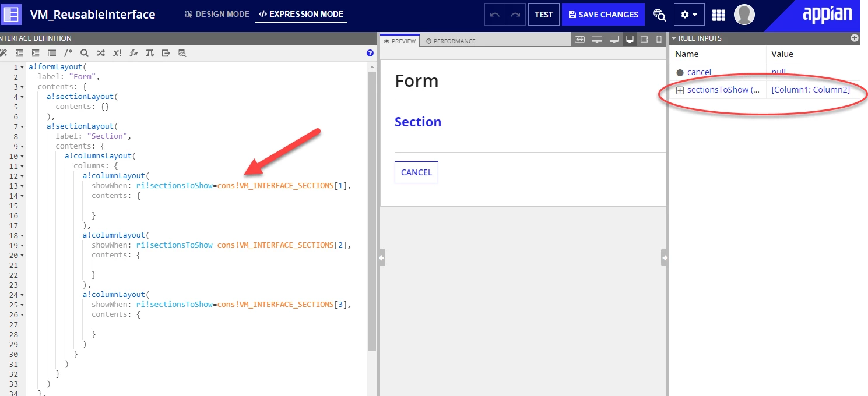Click the Value column header in Rule Inputs
This screenshot has height=396, width=868.
point(782,54)
